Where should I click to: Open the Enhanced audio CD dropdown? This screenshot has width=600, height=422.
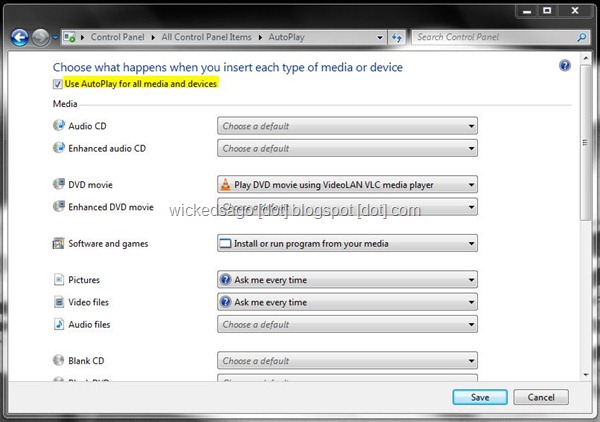click(347, 148)
